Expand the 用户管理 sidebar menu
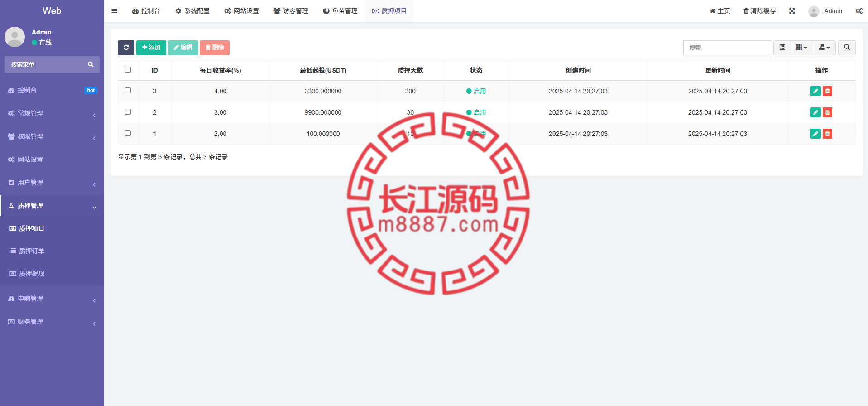 click(52, 183)
